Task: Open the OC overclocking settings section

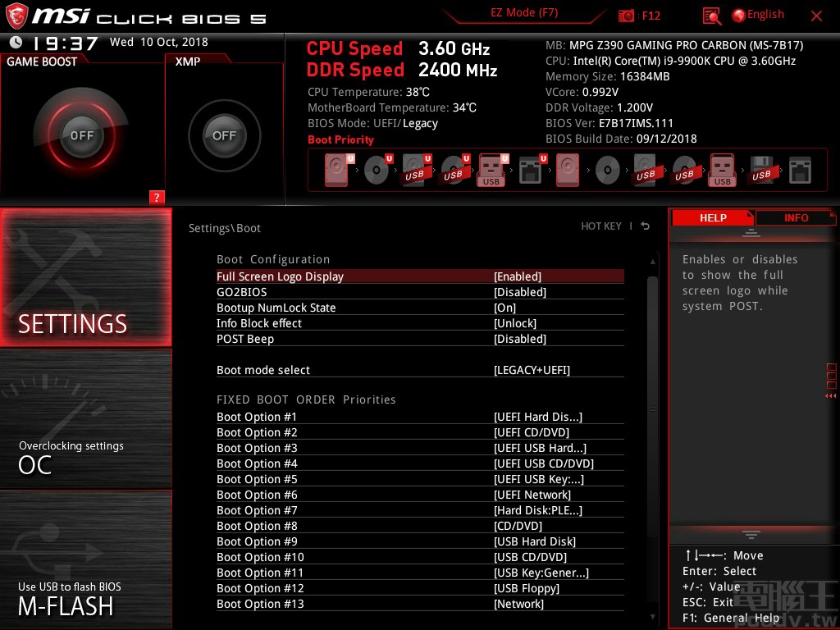Action: (x=85, y=419)
